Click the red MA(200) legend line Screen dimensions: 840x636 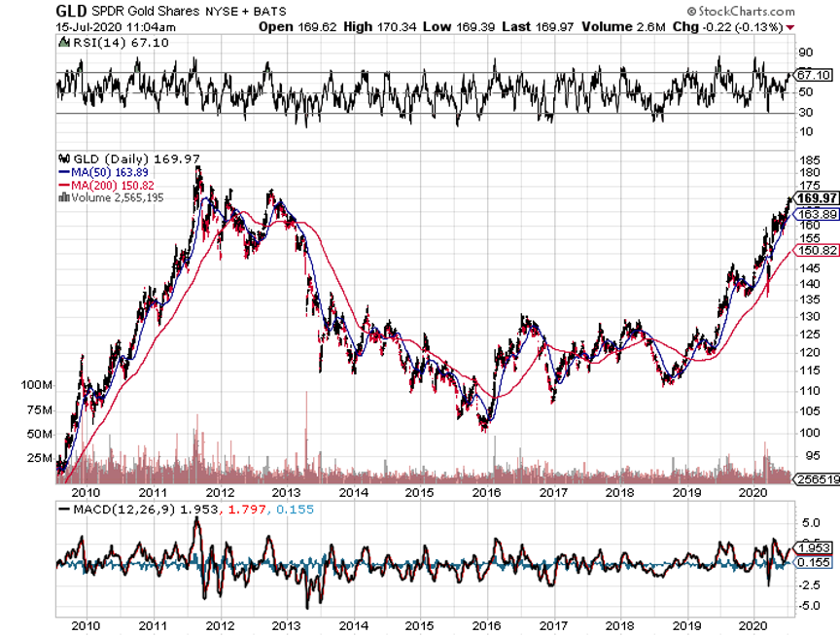pyautogui.click(x=64, y=184)
